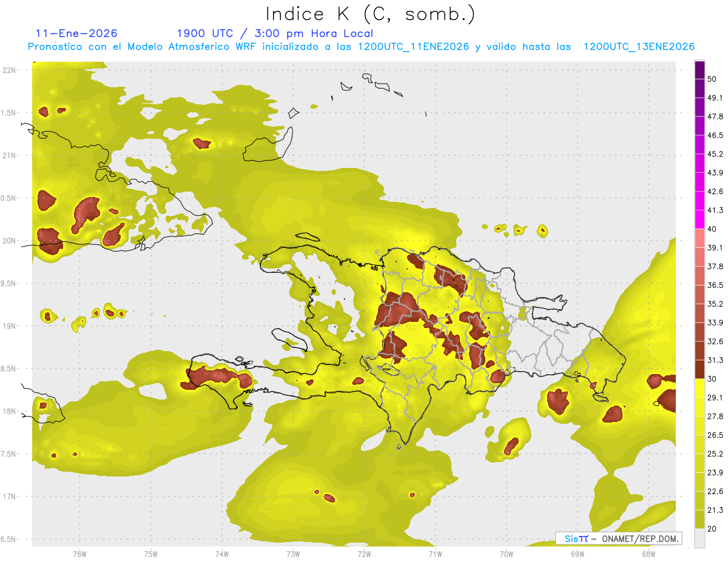Pick the dark purple colorbar segment above 50

[x=699, y=70]
